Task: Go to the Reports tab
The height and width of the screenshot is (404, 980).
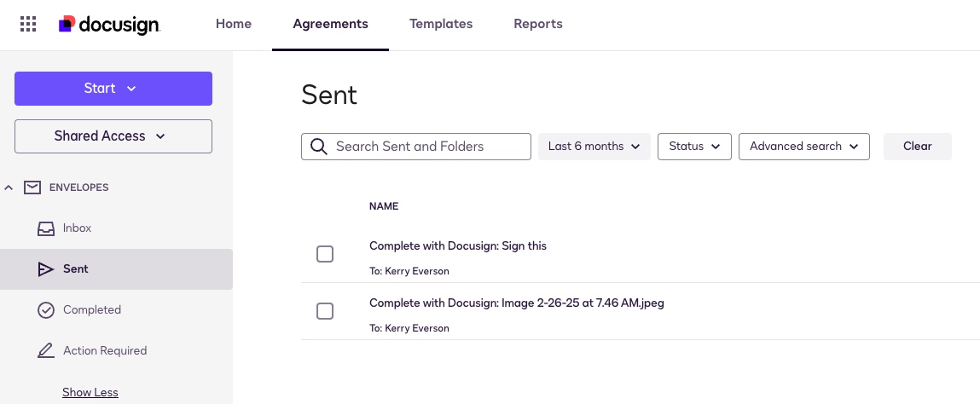Action: [x=537, y=24]
